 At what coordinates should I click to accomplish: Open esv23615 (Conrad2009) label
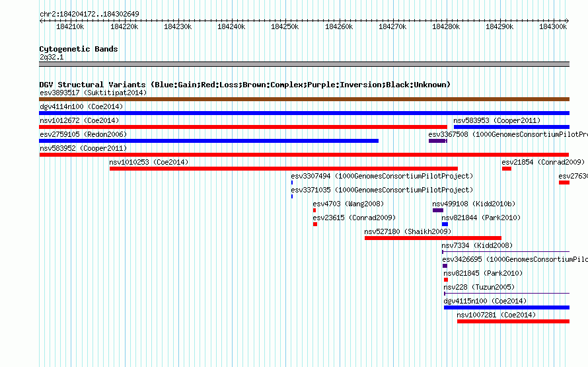coord(354,218)
